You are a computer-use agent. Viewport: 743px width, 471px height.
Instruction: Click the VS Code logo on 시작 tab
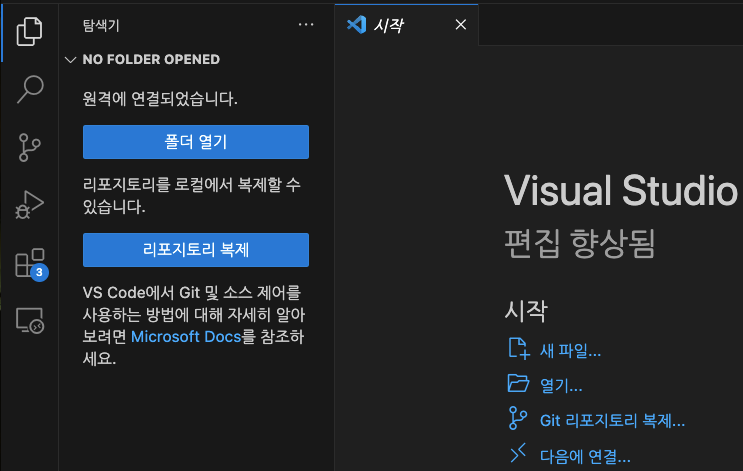click(x=356, y=25)
